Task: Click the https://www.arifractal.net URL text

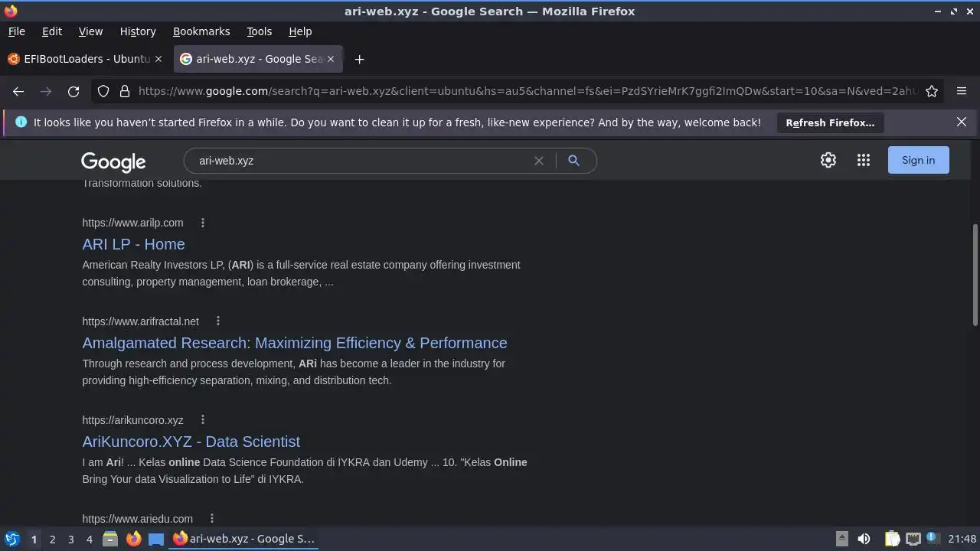Action: pos(140,321)
